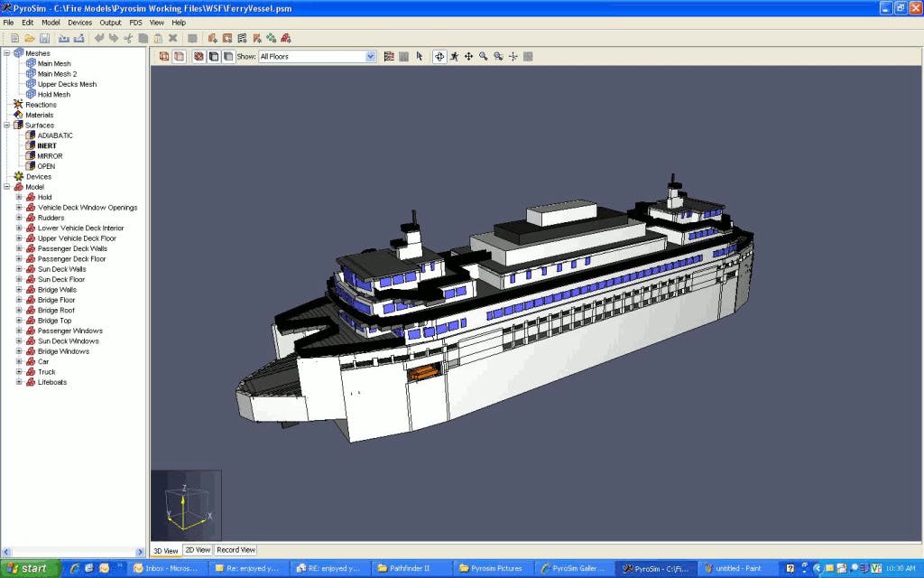Switch to the 2D View tab
Image resolution: width=924 pixels, height=578 pixels.
(197, 550)
